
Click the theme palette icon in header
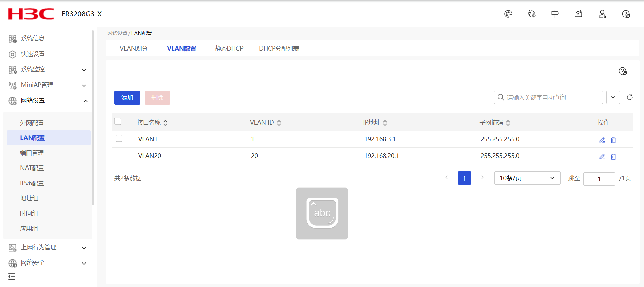[508, 14]
